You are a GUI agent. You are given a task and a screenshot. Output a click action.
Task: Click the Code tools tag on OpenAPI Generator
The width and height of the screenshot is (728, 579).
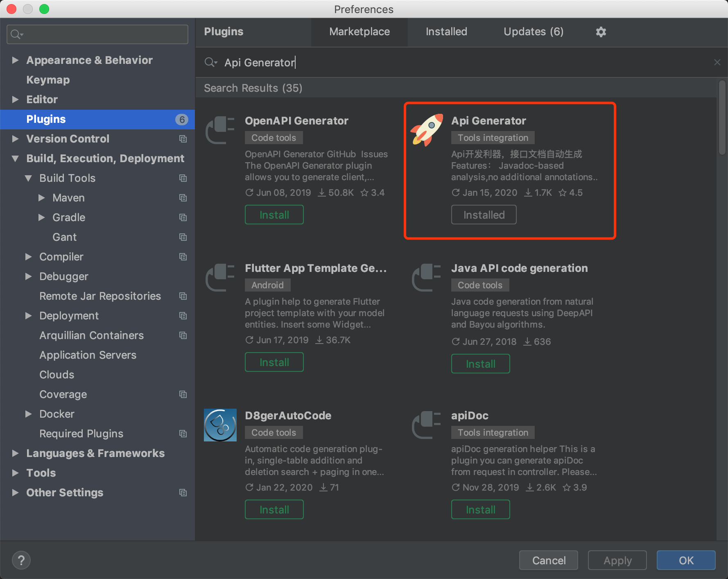274,138
